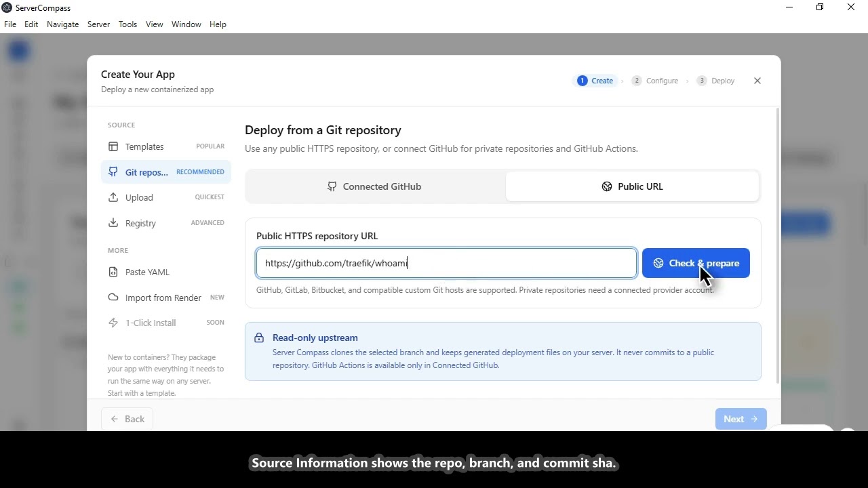
Task: Select the Registry source option
Action: 166,223
